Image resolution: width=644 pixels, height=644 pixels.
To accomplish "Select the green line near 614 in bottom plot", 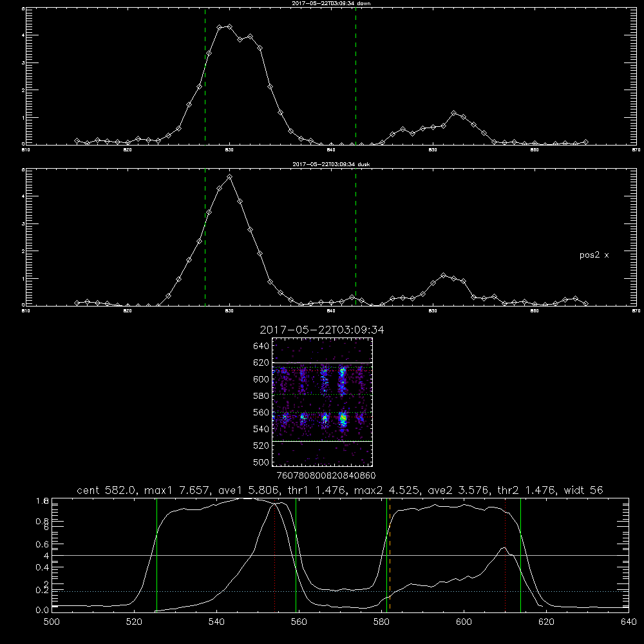I will [520, 555].
